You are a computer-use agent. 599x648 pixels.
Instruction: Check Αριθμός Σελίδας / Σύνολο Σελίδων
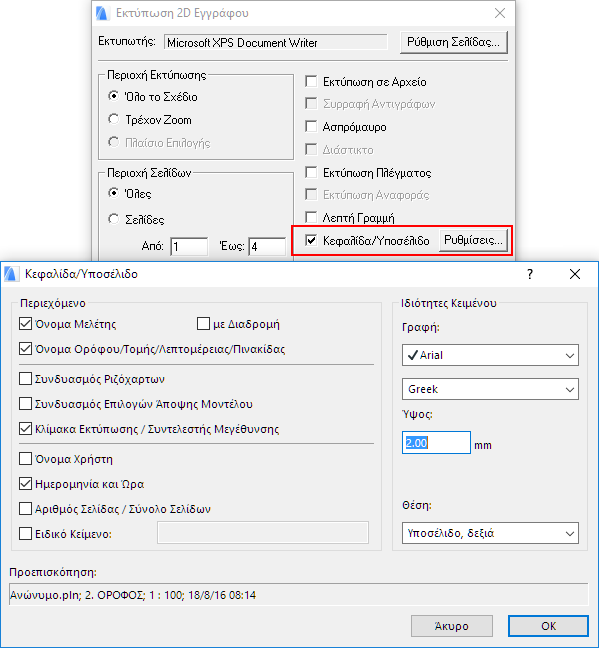click(x=26, y=509)
